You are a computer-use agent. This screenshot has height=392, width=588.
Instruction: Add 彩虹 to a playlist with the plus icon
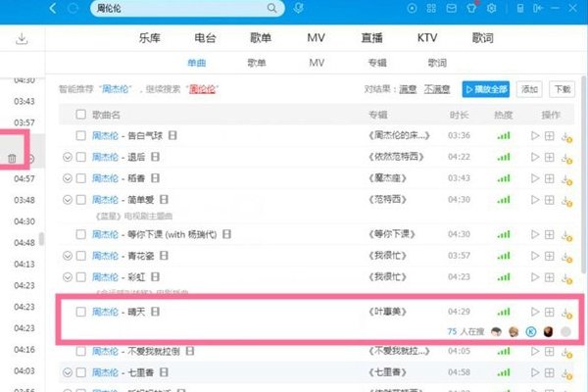tap(550, 277)
